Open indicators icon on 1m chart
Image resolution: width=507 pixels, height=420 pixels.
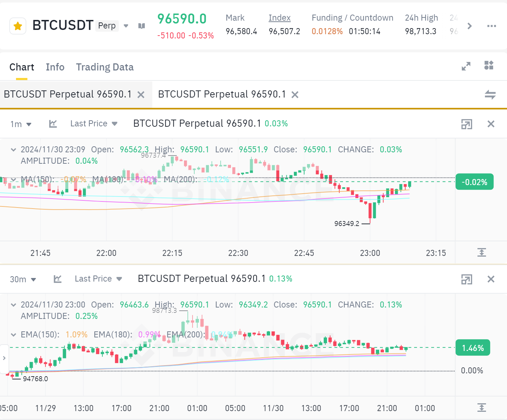click(x=53, y=124)
